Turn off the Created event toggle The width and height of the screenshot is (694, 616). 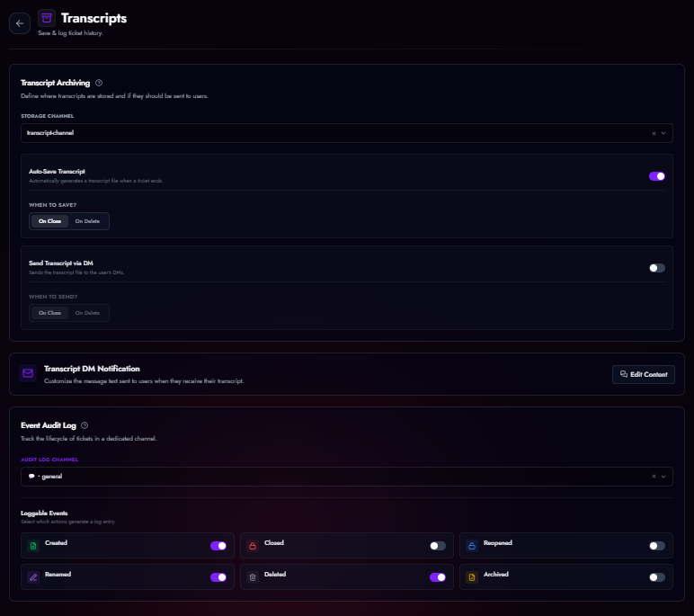coord(218,546)
